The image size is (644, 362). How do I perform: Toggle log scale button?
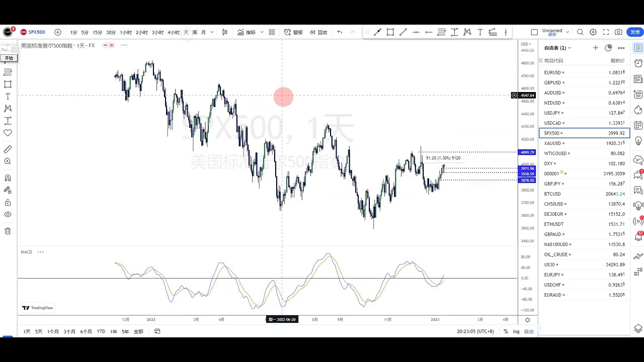coord(516,331)
